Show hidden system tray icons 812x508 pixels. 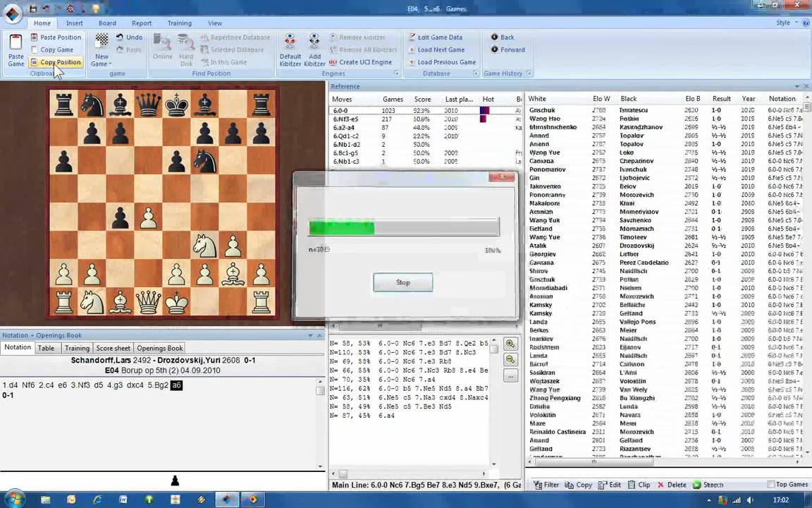pyautogui.click(x=708, y=500)
